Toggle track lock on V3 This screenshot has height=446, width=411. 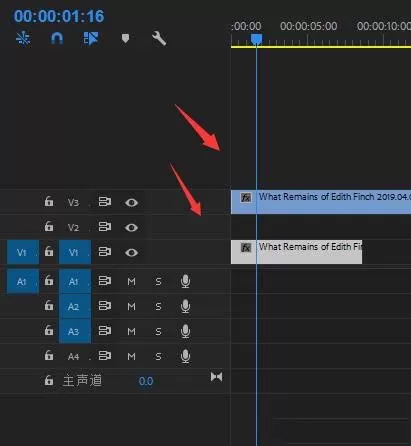click(x=49, y=201)
